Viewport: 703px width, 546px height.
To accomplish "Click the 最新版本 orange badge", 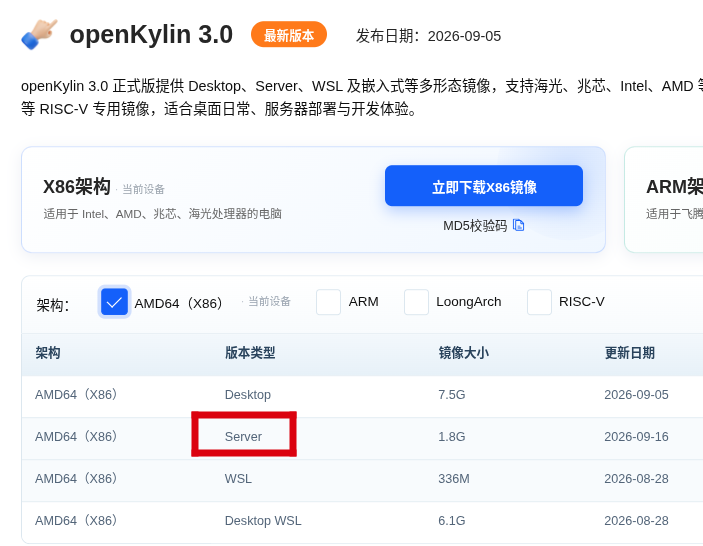I will coord(289,35).
